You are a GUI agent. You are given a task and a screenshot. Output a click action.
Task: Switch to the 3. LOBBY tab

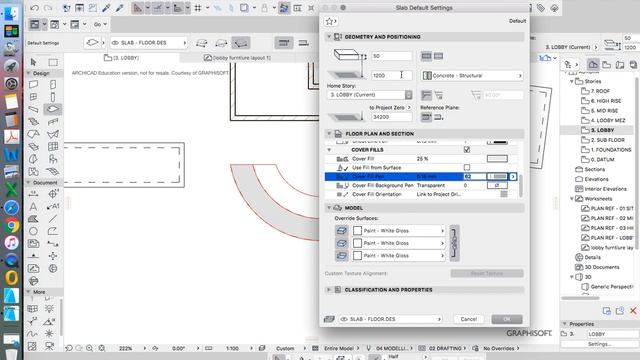[122, 58]
